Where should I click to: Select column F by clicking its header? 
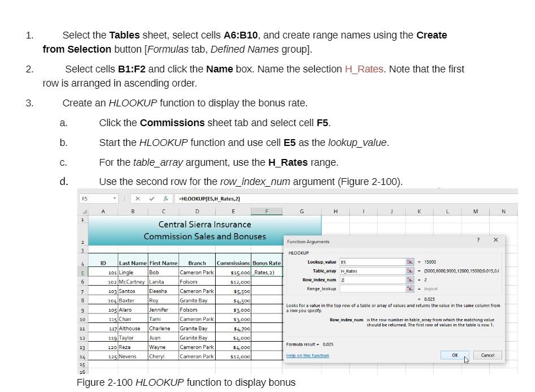click(x=266, y=211)
